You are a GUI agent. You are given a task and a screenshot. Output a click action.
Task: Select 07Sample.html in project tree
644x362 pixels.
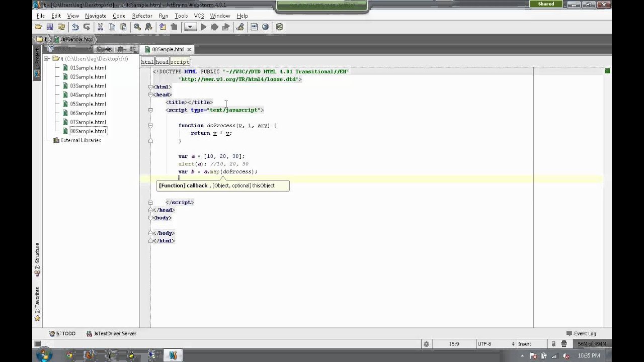pyautogui.click(x=88, y=122)
